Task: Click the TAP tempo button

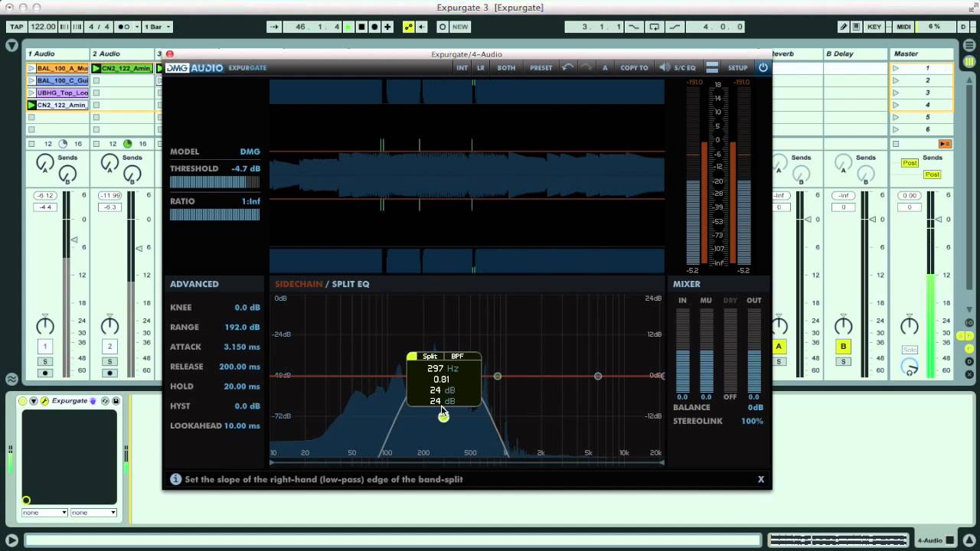Action: coord(16,27)
